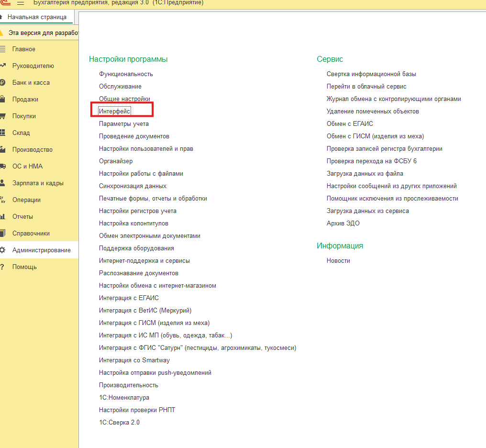The image size is (486, 448).
Task: Click the gear icon for Администрирование
Action: 2,250
